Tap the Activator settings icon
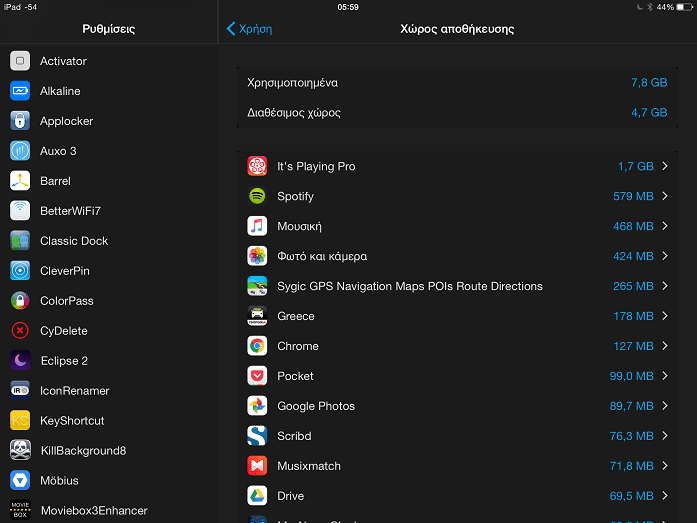The image size is (697, 523). (20, 61)
